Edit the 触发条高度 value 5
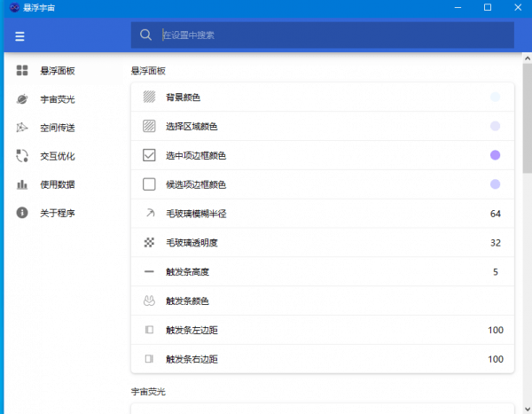Screen dimensions: 532x414 (495, 272)
